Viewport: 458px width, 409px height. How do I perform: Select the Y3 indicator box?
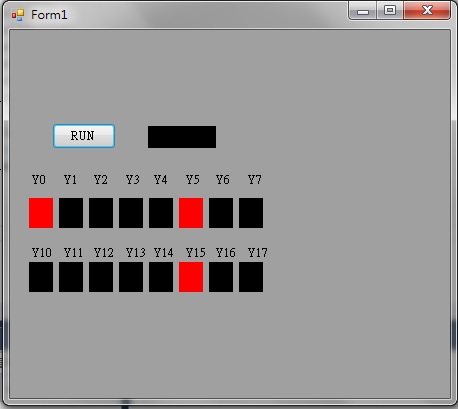point(131,213)
